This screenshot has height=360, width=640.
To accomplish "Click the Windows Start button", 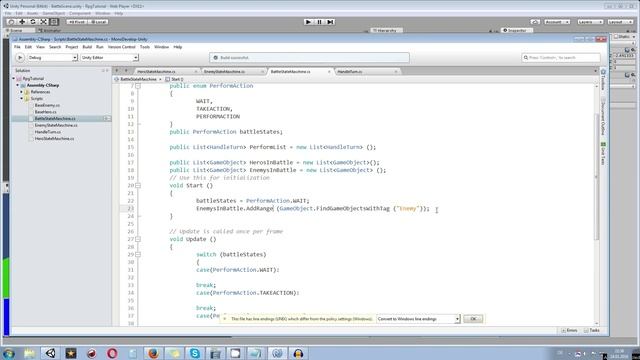I will [x=9, y=353].
